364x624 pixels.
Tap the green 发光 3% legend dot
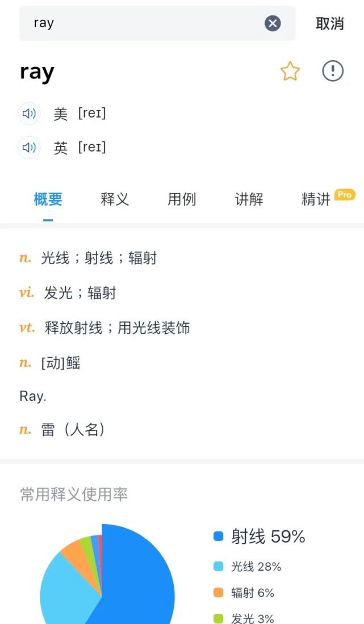pyautogui.click(x=219, y=618)
